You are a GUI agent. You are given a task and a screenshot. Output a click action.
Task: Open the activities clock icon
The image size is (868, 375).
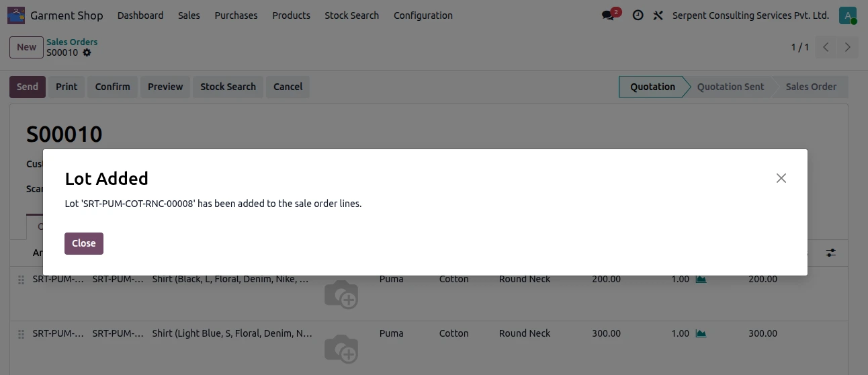638,15
